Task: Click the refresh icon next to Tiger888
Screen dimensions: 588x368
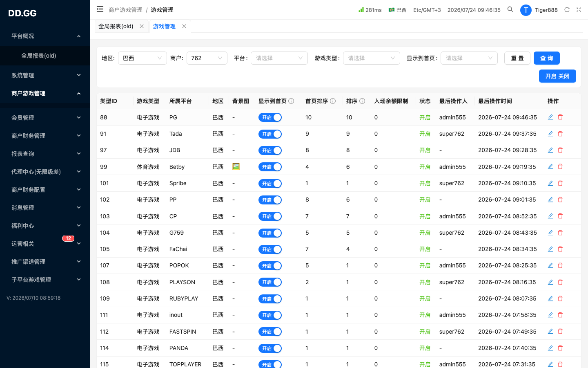Action: (567, 9)
